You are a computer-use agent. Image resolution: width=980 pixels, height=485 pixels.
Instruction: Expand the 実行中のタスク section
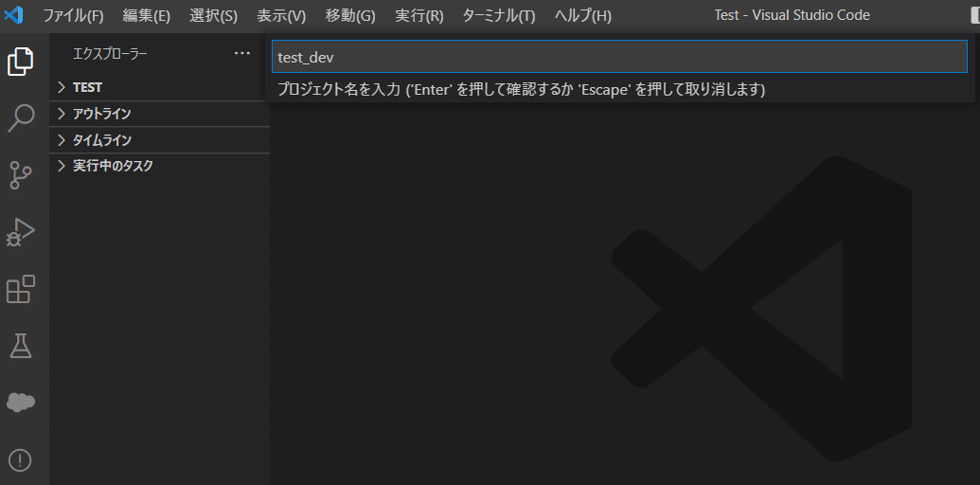(159, 167)
